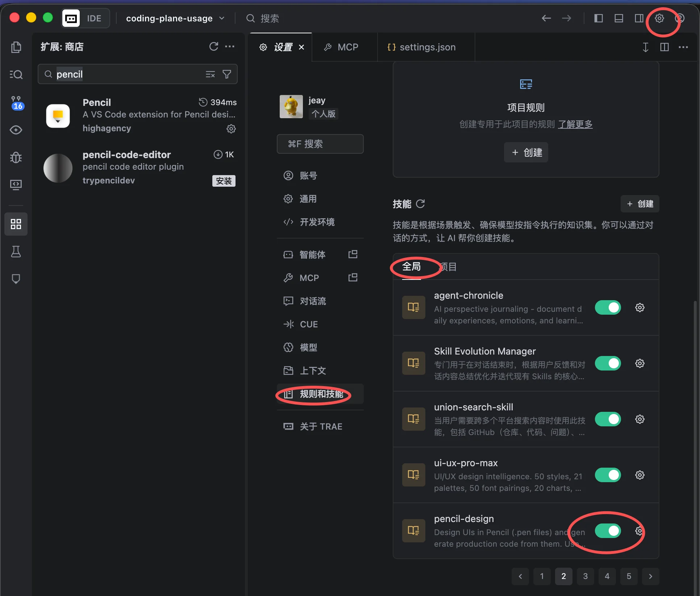Refresh the Skills list
This screenshot has width=700, height=596.
(x=421, y=204)
